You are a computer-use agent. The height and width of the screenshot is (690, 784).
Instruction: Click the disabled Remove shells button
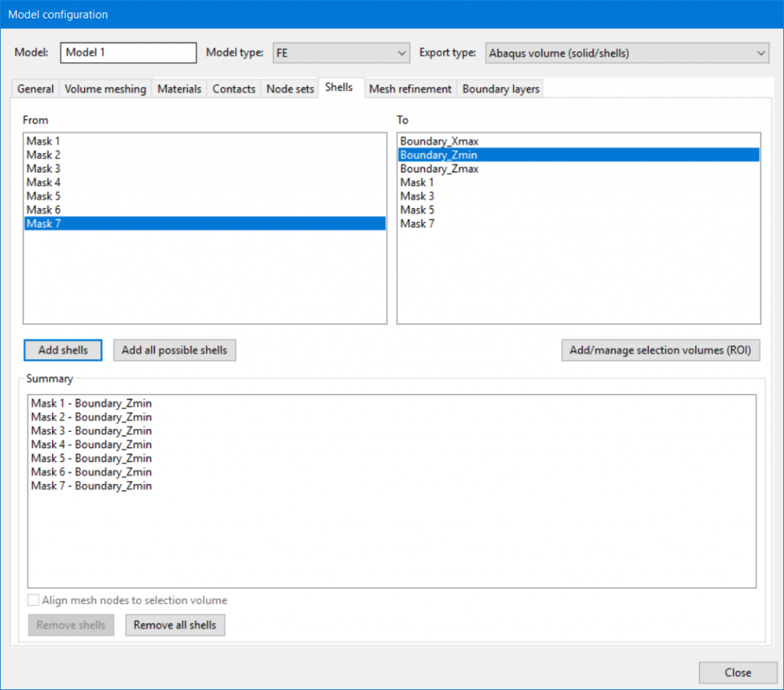(71, 625)
